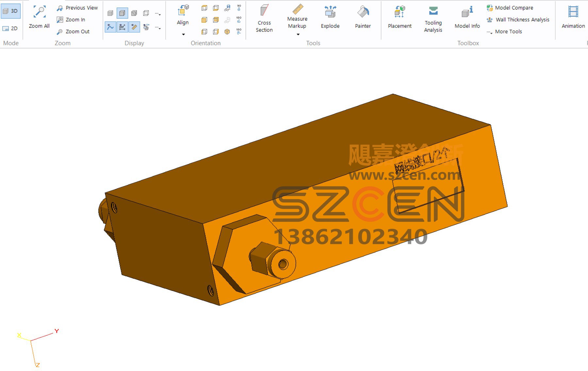Activate the Explode tool
The width and height of the screenshot is (588, 371).
[x=330, y=17]
